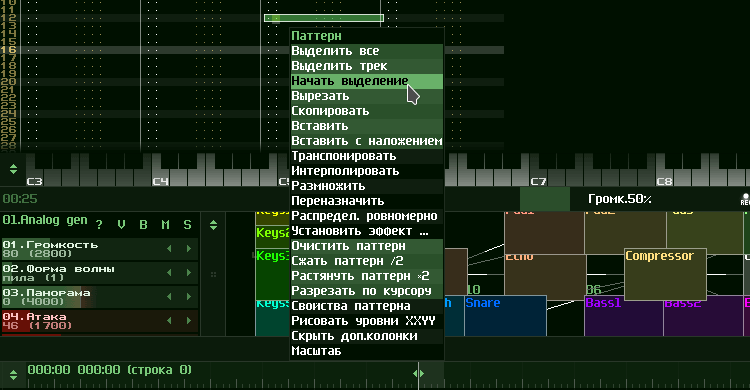Increase the 02.Форма волны value
This screenshot has height=390, width=750.
click(x=189, y=273)
